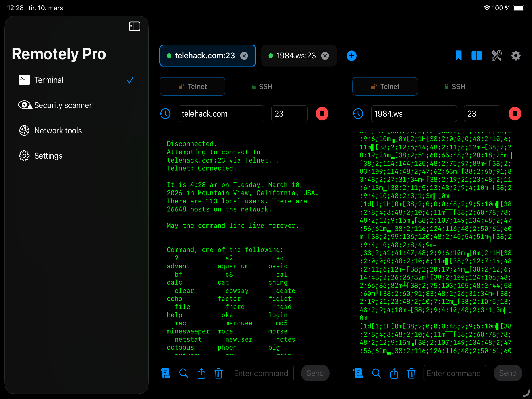This screenshot has height=399, width=532.
Task: Click Send in the 1984.ws pane
Action: coord(508,373)
